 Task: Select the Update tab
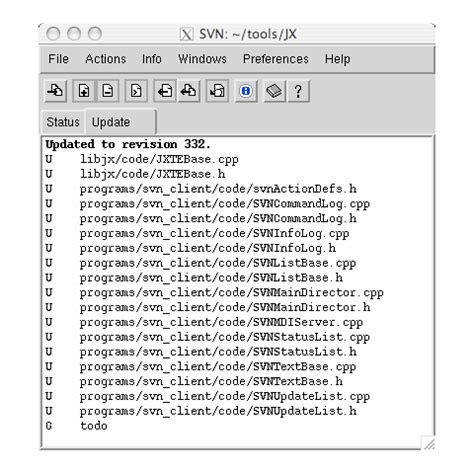(x=121, y=121)
